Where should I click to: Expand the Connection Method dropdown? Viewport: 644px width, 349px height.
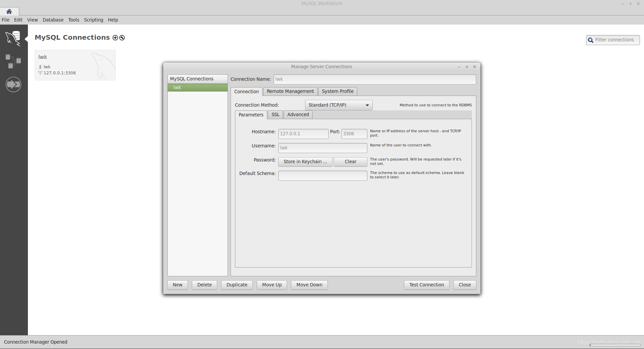[339, 105]
